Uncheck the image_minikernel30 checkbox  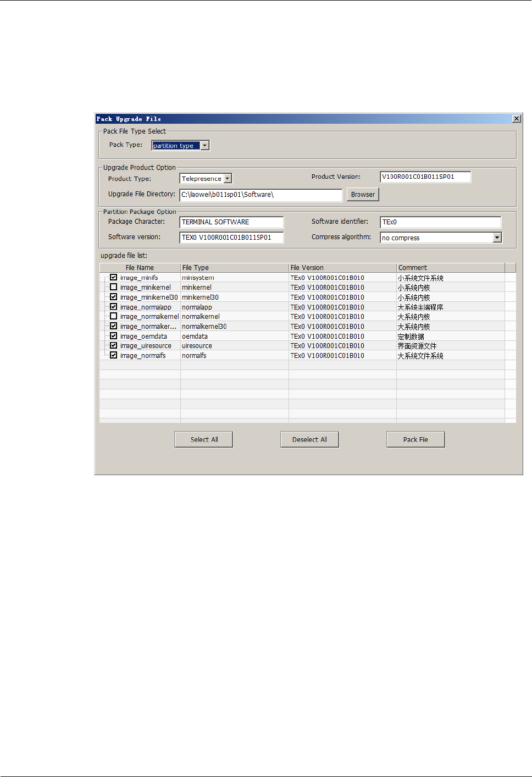click(x=113, y=297)
